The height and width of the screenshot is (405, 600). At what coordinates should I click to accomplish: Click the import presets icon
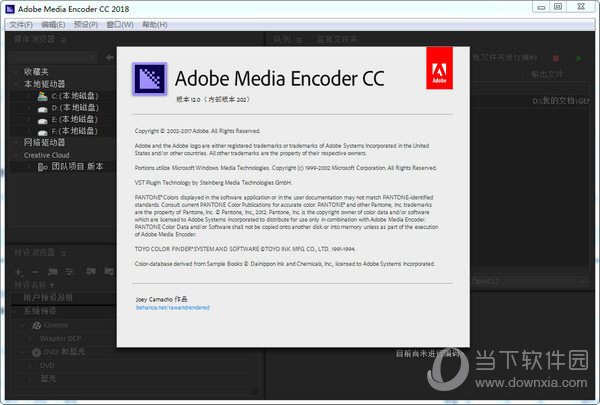pos(91,271)
